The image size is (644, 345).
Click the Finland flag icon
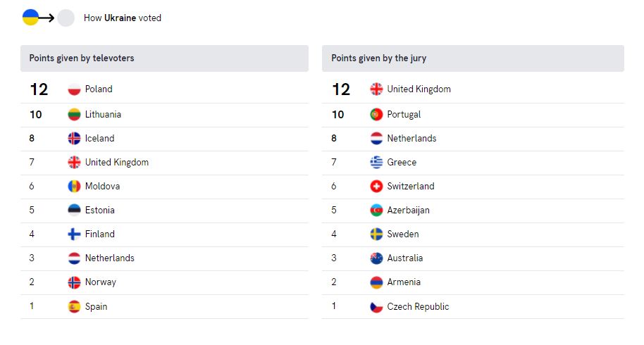pos(75,234)
